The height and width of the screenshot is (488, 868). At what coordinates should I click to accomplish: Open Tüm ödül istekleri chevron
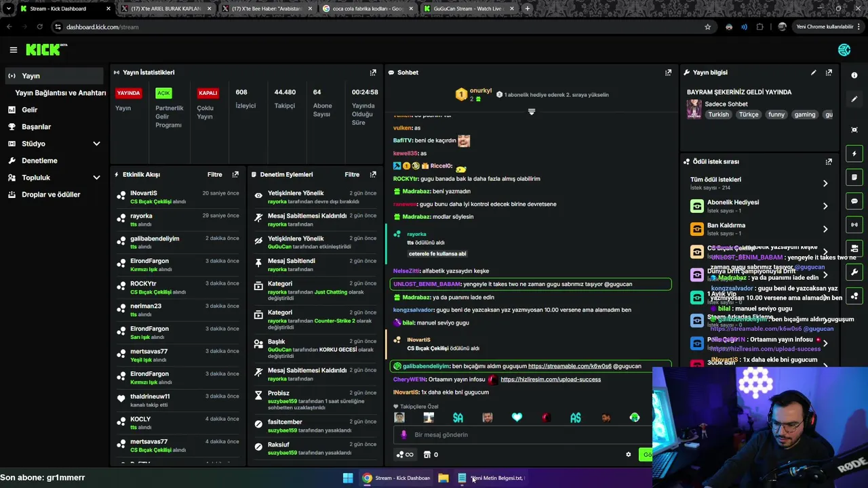point(825,184)
